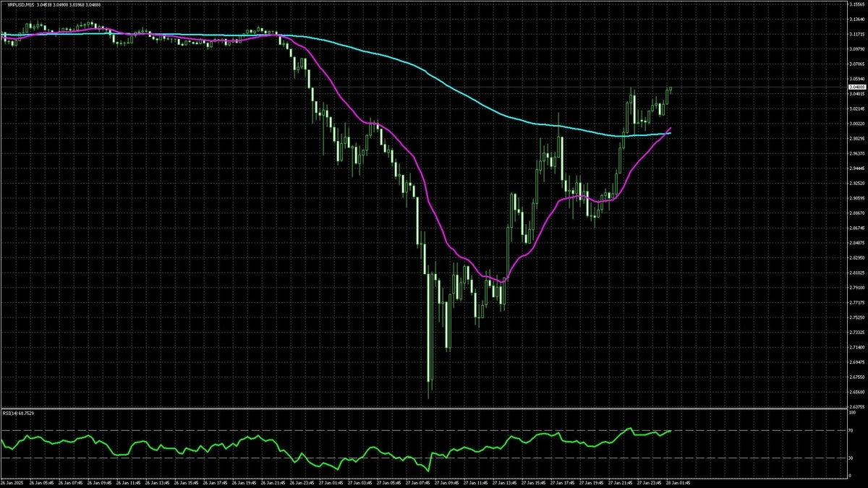Click price scale label 3.09790
Viewport: 868px width, 488px height.
tap(856, 49)
